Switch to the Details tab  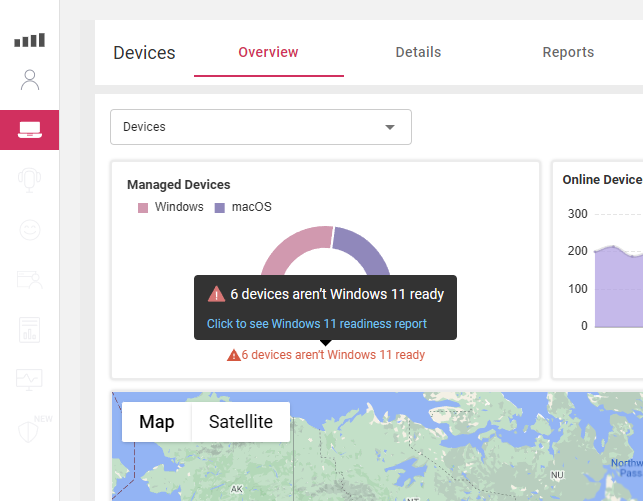(418, 52)
